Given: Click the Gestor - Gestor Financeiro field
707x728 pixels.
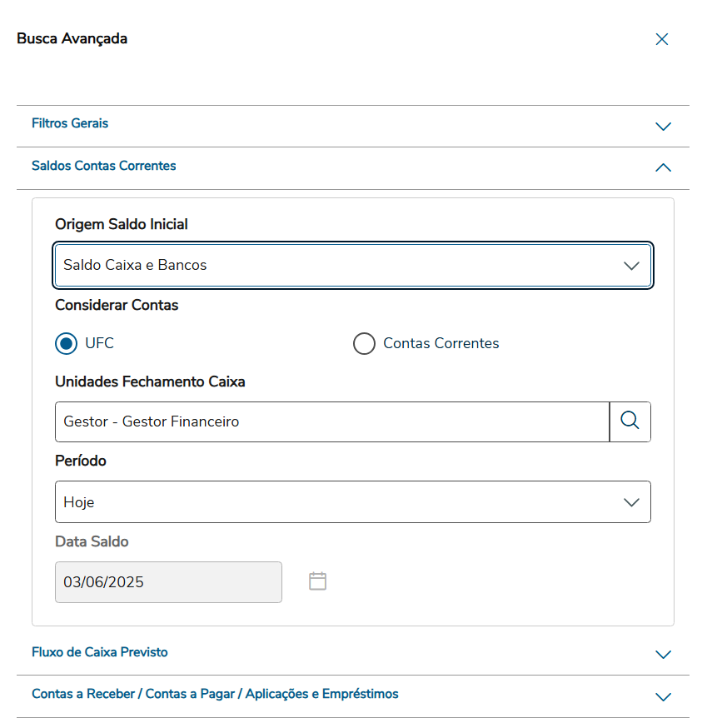Looking at the screenshot, I should tap(331, 421).
